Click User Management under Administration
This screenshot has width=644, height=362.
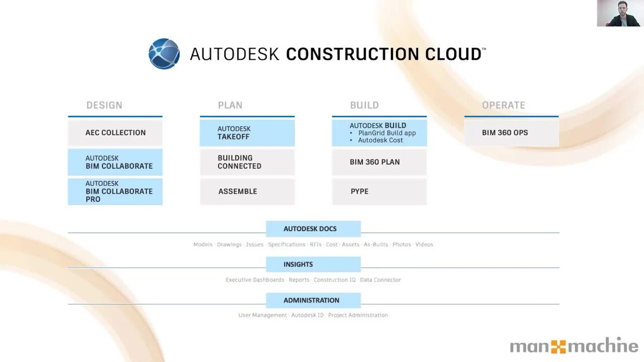pos(263,315)
